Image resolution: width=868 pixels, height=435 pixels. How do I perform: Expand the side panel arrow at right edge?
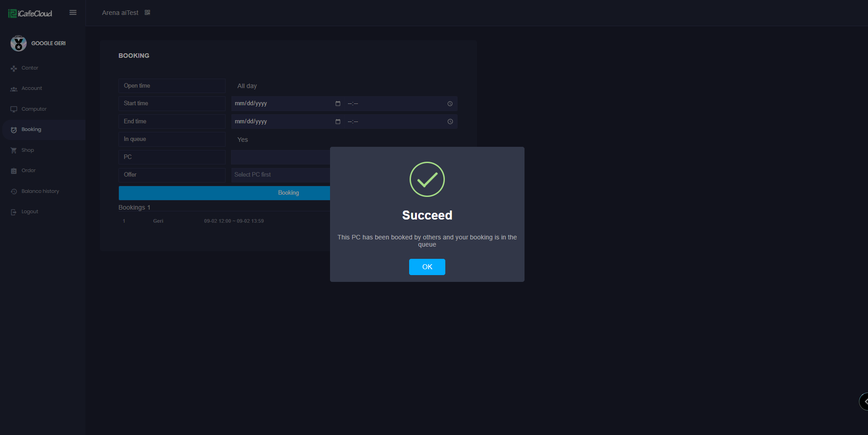(864, 402)
